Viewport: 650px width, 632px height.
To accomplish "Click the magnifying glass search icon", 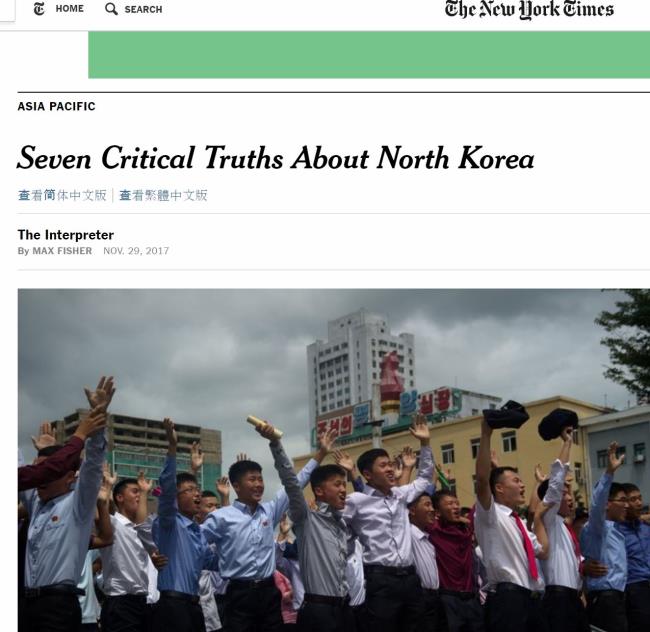I will (111, 9).
